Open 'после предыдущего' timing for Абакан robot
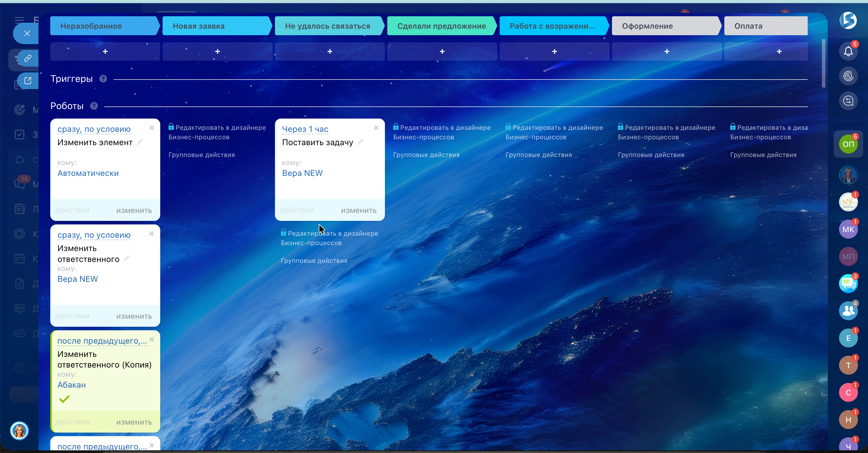868x453 pixels. pos(102,341)
